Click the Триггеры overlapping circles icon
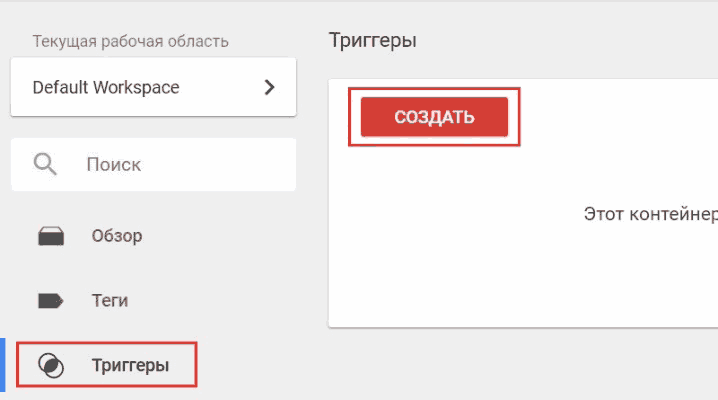This screenshot has width=718, height=400. [51, 365]
